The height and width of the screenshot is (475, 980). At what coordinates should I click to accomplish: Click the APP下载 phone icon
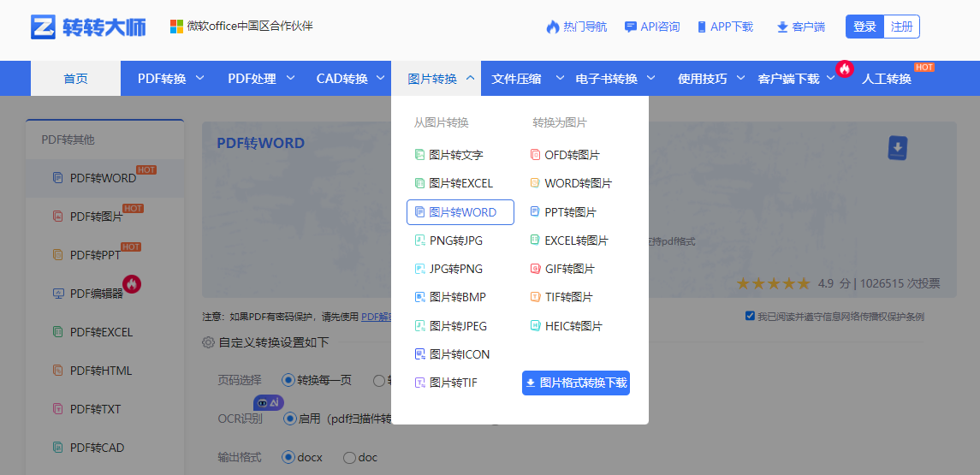coord(702,27)
